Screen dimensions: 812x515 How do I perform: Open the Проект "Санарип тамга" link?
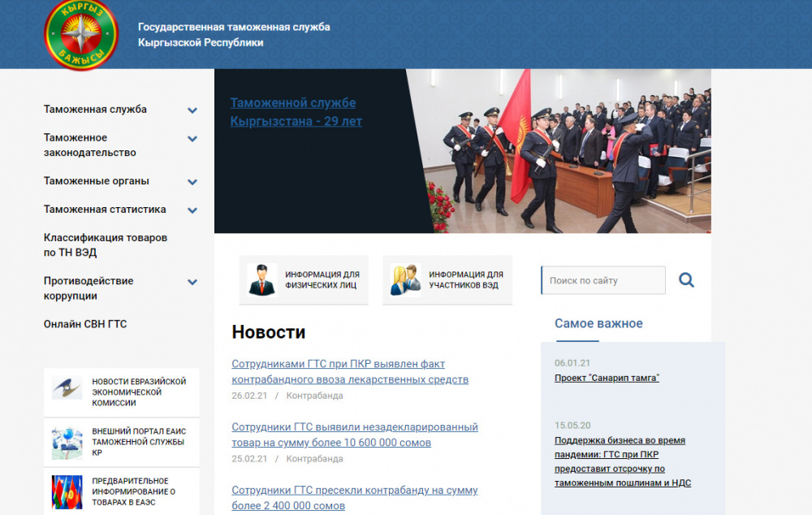tap(607, 378)
